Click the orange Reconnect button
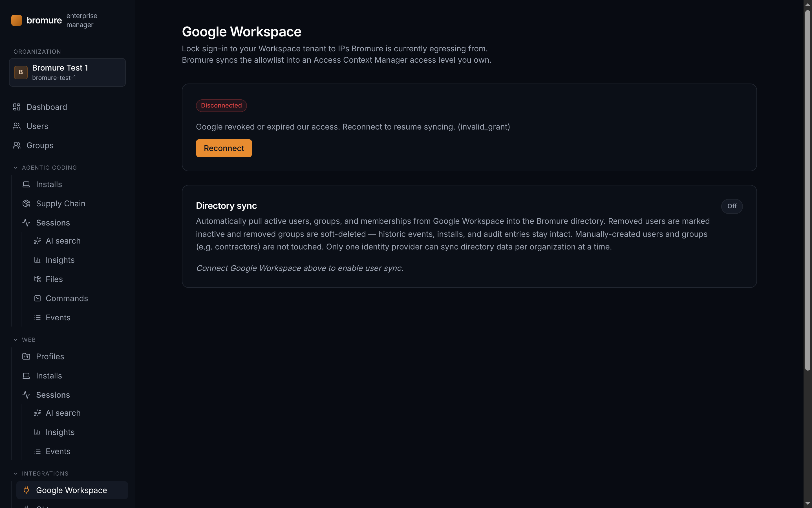This screenshot has width=812, height=508. (224, 148)
